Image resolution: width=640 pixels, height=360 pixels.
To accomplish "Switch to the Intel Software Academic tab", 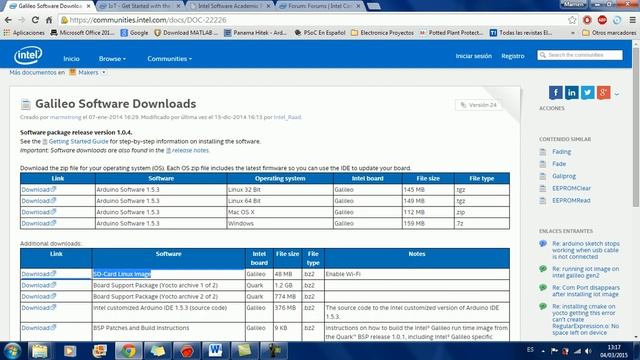I will 230,6.
